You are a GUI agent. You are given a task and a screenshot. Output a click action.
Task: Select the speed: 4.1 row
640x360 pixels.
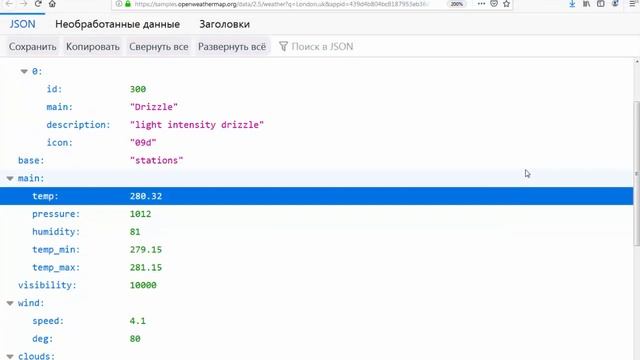click(317, 321)
